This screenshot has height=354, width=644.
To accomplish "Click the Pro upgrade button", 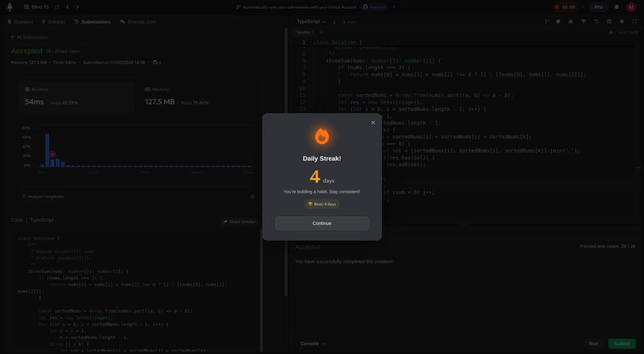I will click(x=598, y=7).
